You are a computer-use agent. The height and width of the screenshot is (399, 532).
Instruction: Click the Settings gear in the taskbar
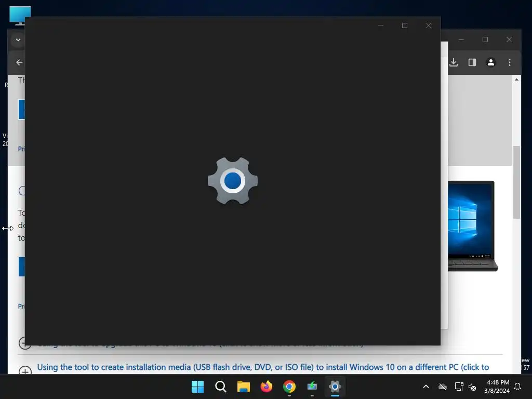[335, 387]
